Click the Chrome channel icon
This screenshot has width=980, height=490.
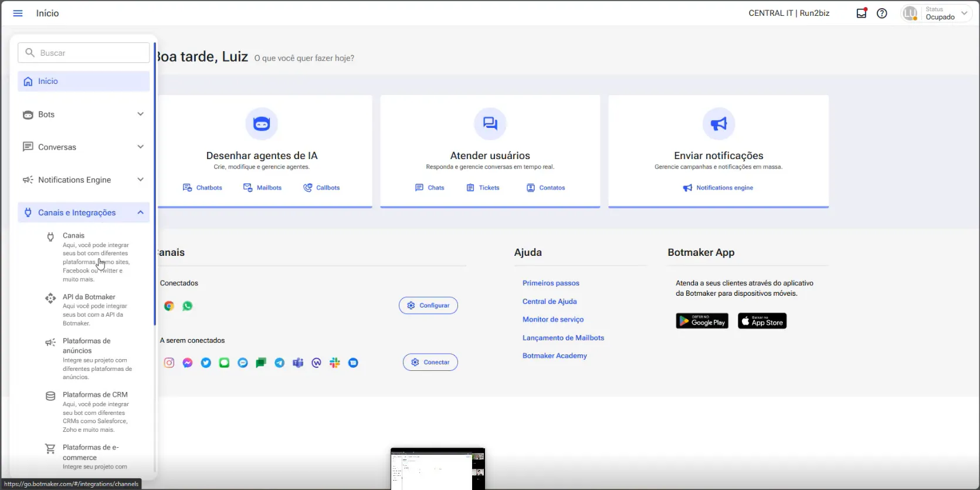coord(169,306)
